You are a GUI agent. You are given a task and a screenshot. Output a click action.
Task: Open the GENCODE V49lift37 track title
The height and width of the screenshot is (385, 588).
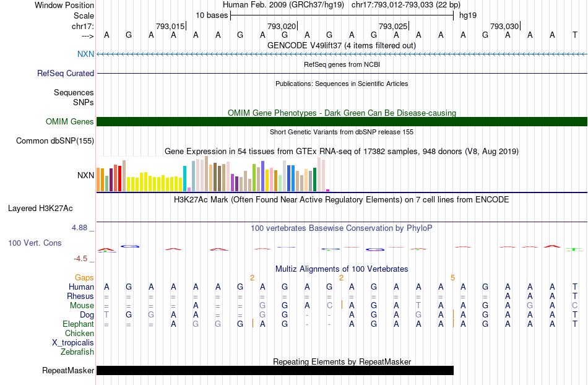(342, 45)
